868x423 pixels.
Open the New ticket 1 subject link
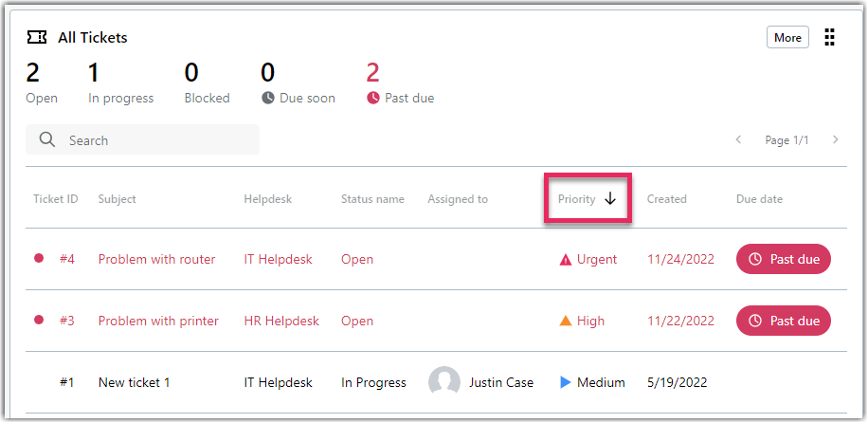click(x=134, y=382)
